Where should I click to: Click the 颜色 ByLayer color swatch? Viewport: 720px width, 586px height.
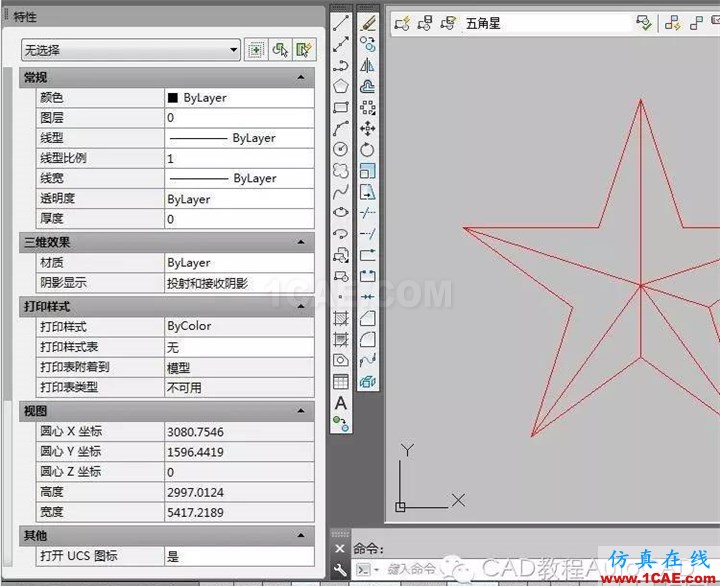pyautogui.click(x=173, y=97)
